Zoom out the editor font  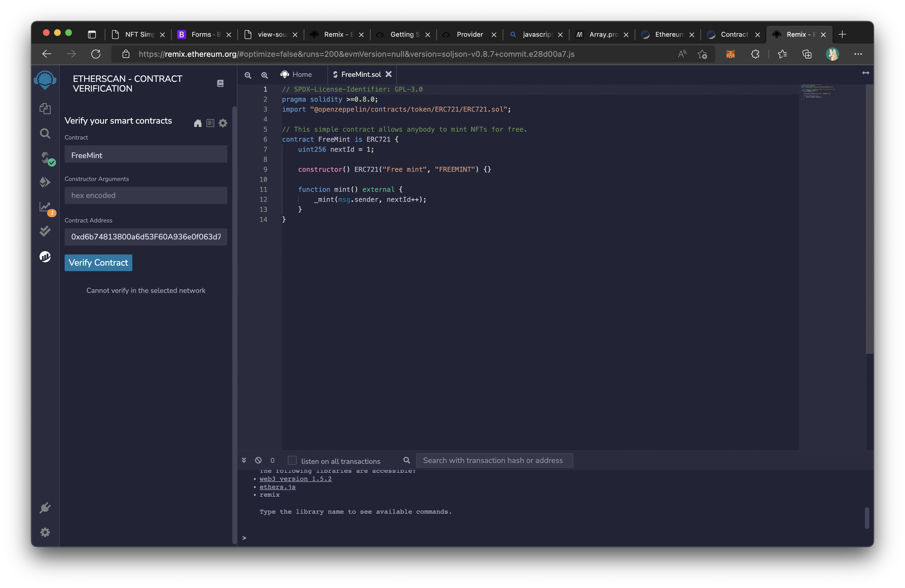click(248, 75)
